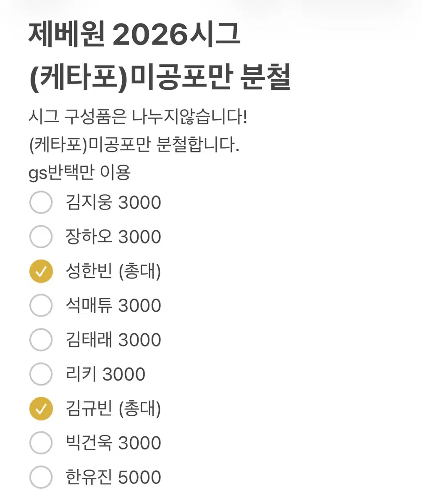Select the radio button for 한유진 5000
The image size is (422, 504).
(41, 477)
